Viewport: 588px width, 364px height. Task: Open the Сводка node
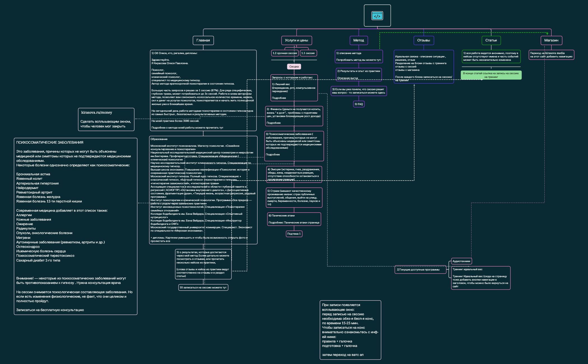tap(293, 66)
